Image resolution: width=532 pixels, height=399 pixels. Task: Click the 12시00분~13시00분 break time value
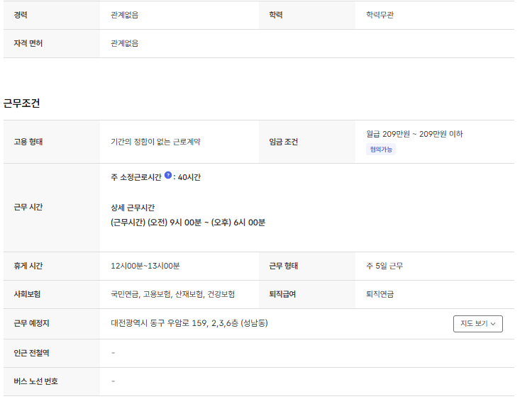(x=145, y=266)
